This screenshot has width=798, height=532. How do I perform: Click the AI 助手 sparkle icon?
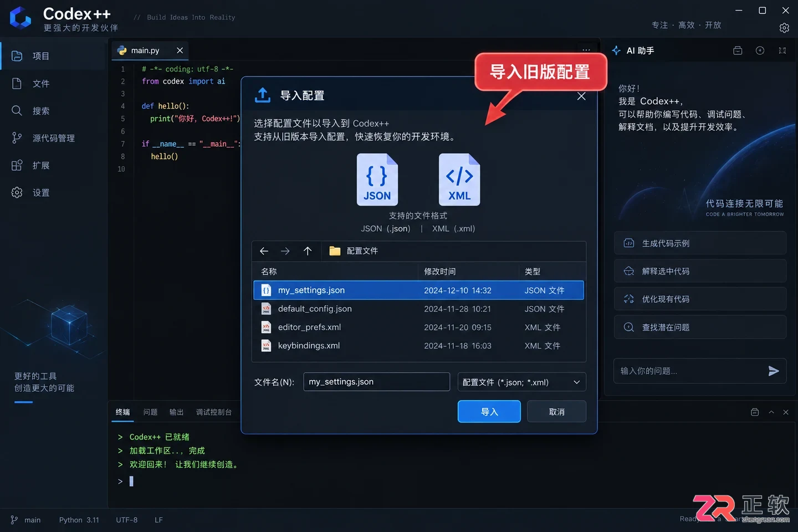point(616,50)
